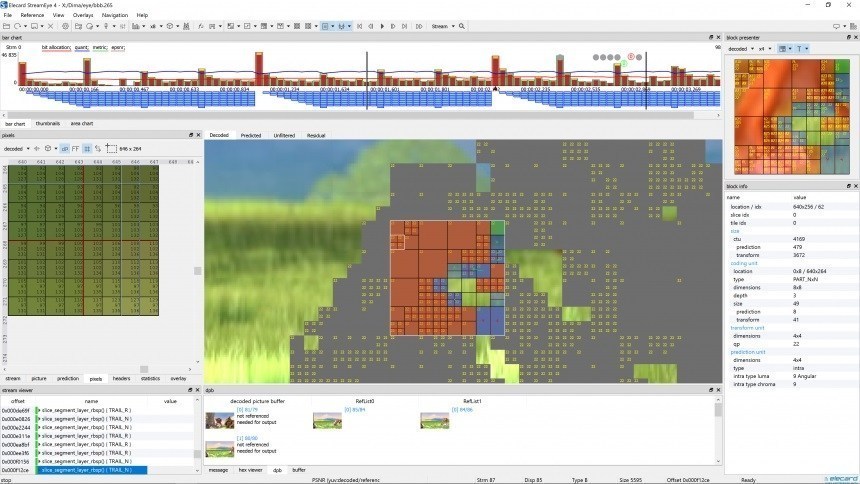Click the open file folder icon
The image size is (860, 484).
pos(7,26)
